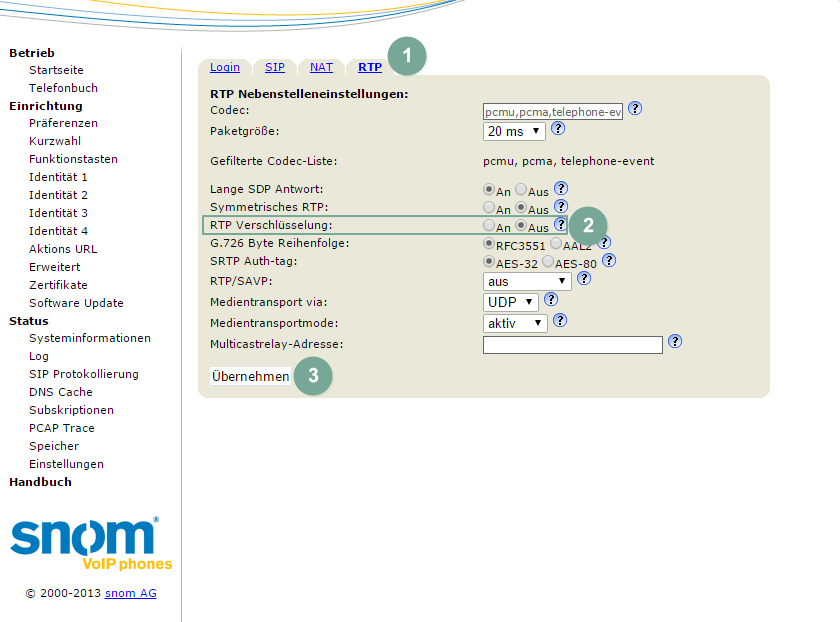
Task: Click help icon next to Codec field
Action: coord(635,109)
